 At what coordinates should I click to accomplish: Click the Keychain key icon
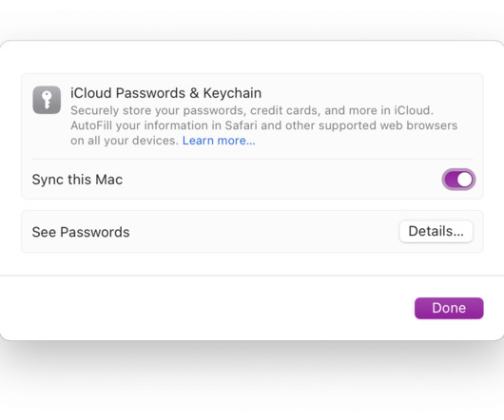click(x=47, y=100)
